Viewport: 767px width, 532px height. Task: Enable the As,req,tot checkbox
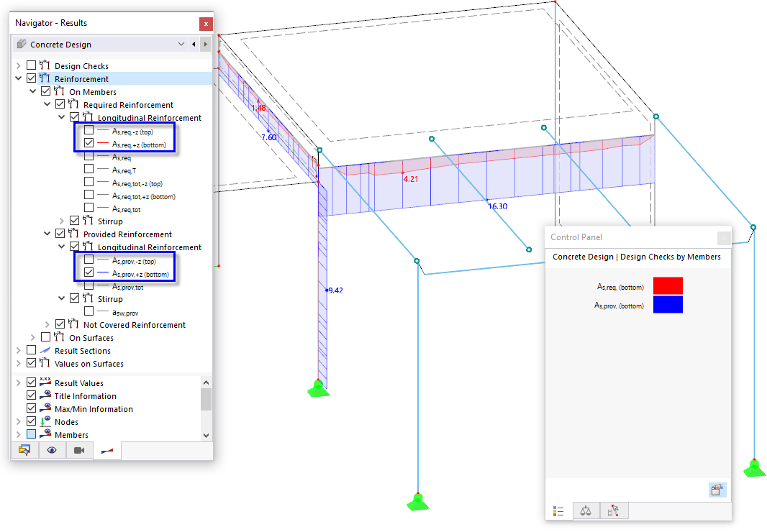88,208
